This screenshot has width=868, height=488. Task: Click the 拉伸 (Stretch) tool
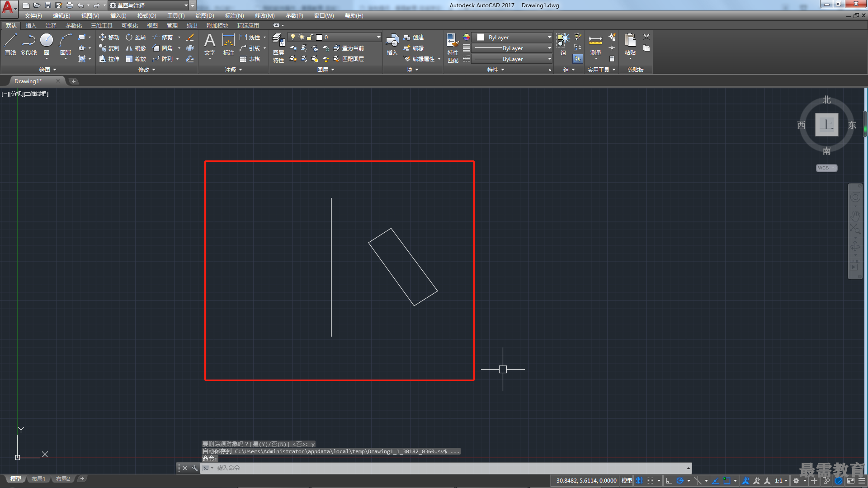pyautogui.click(x=109, y=59)
